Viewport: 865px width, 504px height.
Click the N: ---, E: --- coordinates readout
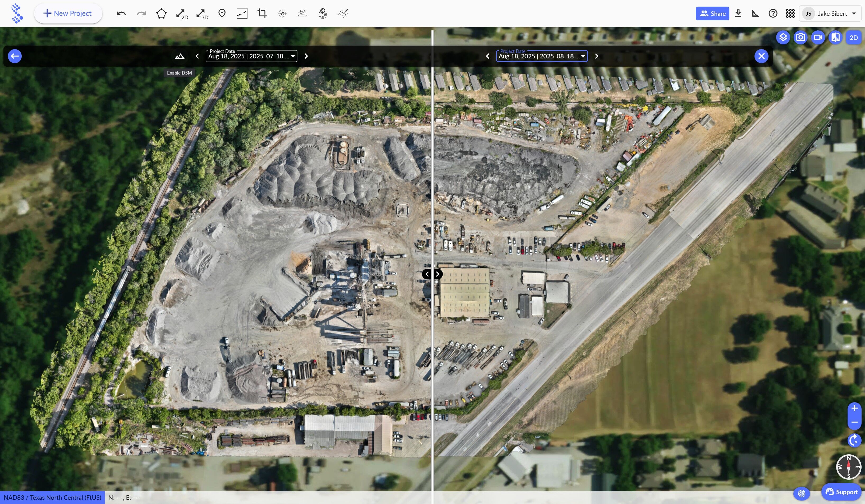click(123, 497)
